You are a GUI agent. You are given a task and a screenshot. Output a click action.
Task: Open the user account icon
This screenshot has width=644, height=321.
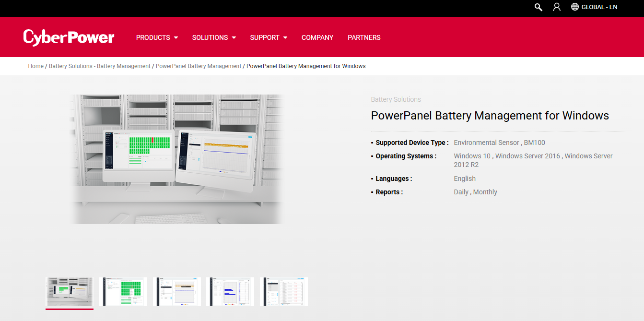tap(557, 7)
